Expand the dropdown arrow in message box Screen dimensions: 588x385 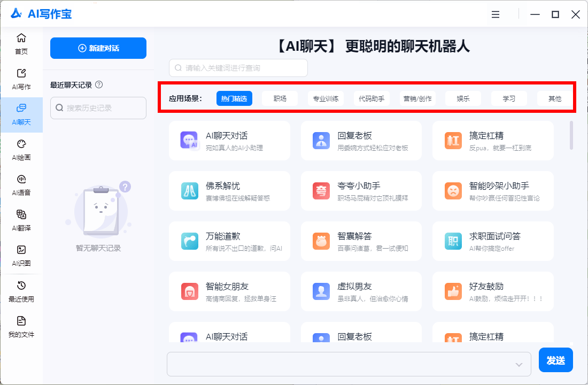pos(519,365)
